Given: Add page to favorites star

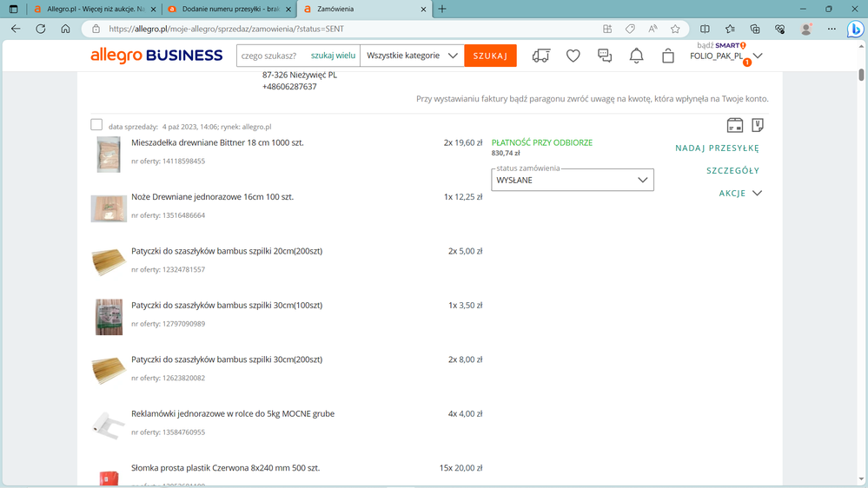Looking at the screenshot, I should click(675, 29).
